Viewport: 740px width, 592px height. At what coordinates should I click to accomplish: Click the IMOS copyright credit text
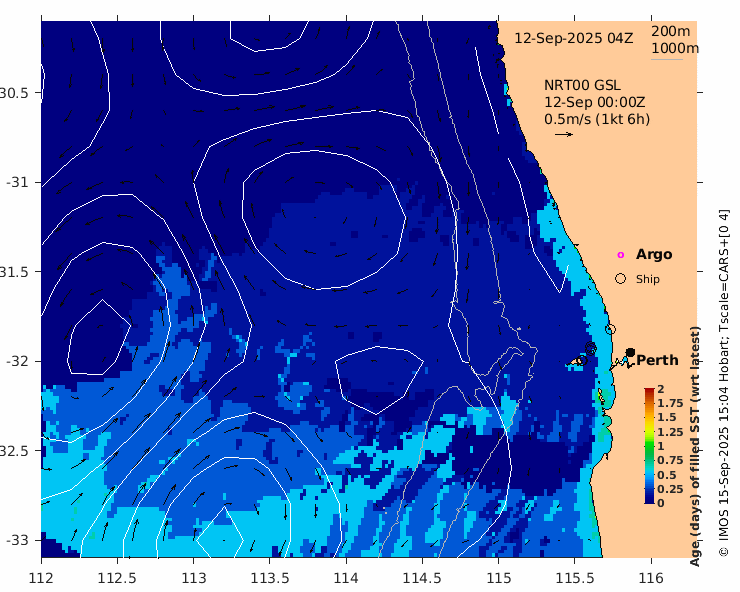click(x=724, y=382)
